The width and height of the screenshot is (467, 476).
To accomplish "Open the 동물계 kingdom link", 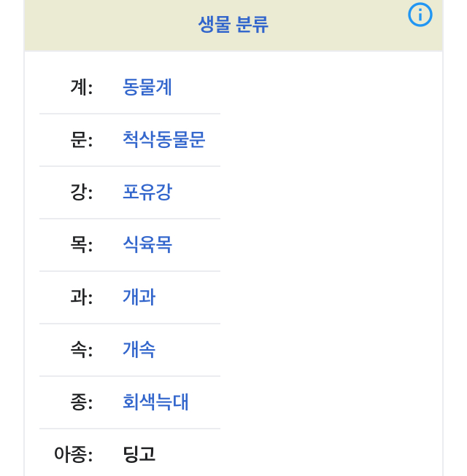I will pos(147,87).
